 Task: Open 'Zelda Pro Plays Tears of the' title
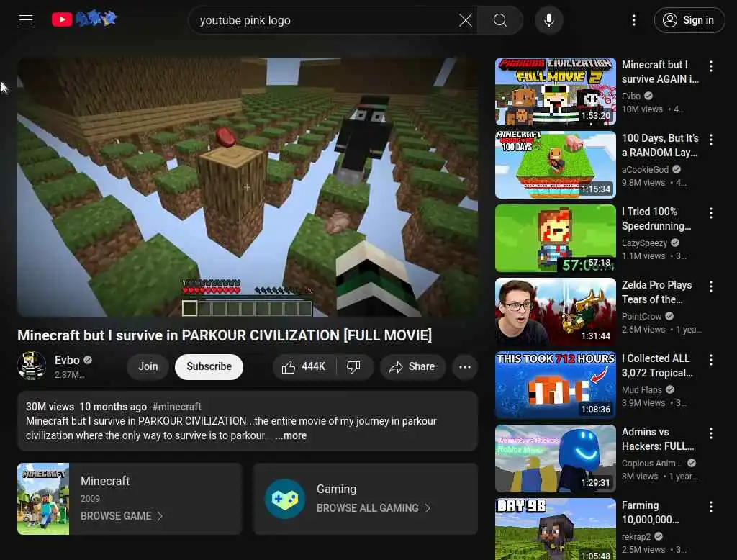[656, 292]
